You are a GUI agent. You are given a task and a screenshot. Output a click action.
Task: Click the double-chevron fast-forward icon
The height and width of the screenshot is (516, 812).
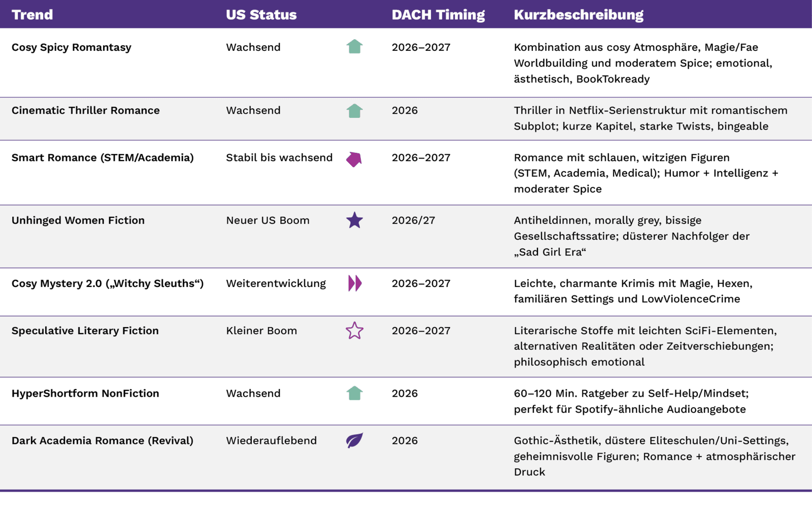pos(355,283)
